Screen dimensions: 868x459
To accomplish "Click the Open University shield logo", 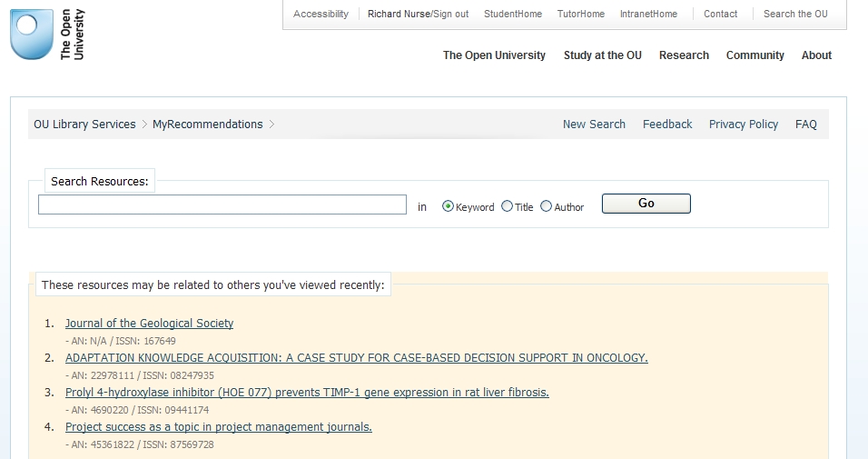I will [32, 34].
